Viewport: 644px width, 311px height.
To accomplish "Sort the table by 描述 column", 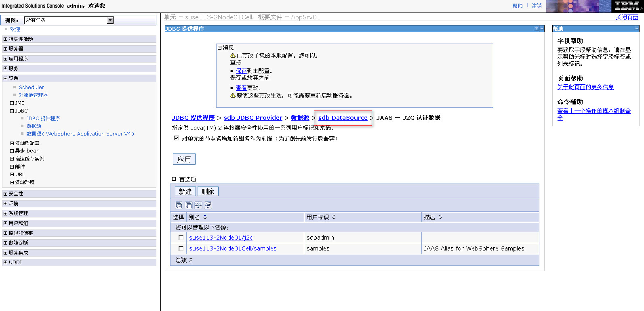I will pyautogui.click(x=440, y=217).
